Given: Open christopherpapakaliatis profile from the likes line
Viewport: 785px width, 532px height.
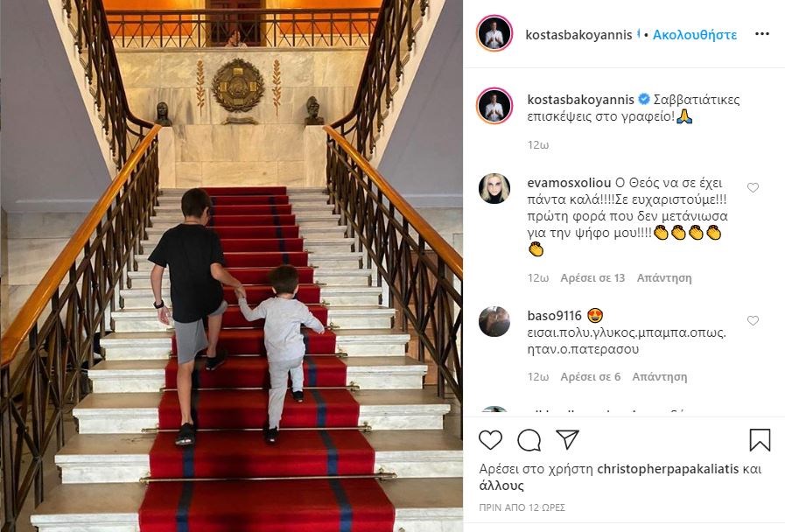Looking at the screenshot, I should [x=668, y=469].
